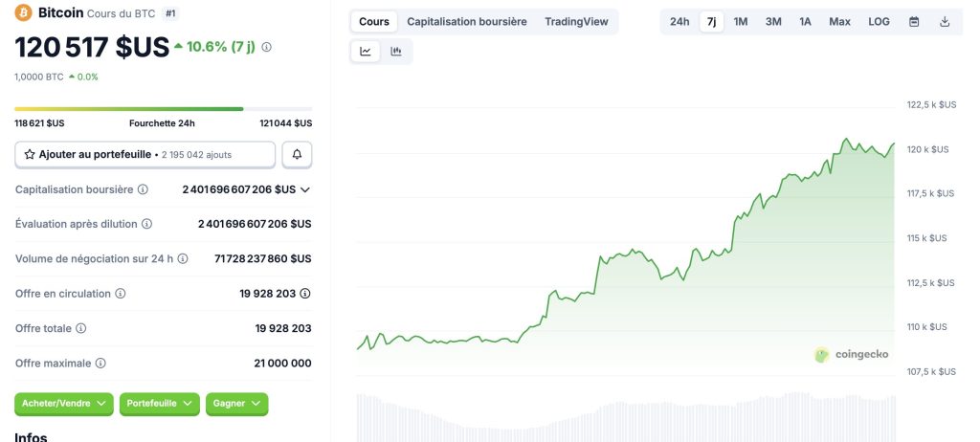Expand the Acheter/Vendre dropdown
The width and height of the screenshot is (980, 442).
64,404
